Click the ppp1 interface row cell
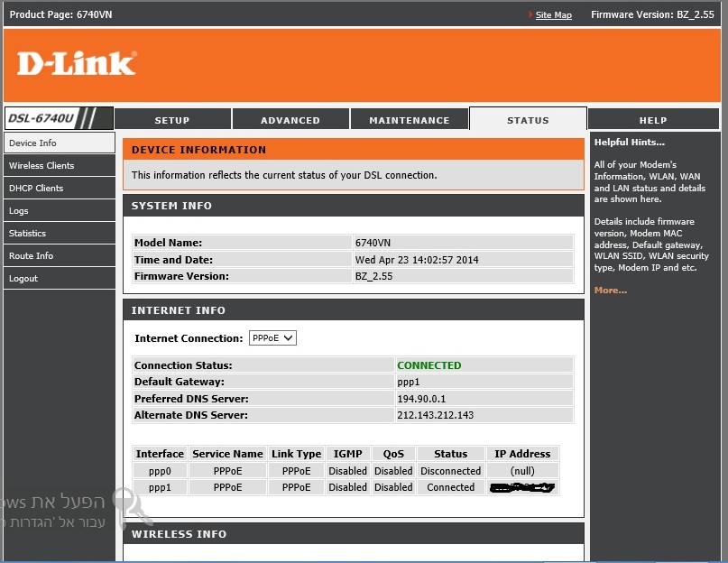The image size is (728, 563). pyautogui.click(x=160, y=487)
